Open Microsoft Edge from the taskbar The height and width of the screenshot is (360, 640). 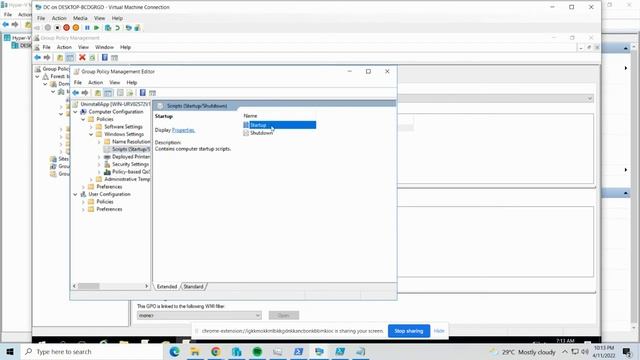coord(175,351)
